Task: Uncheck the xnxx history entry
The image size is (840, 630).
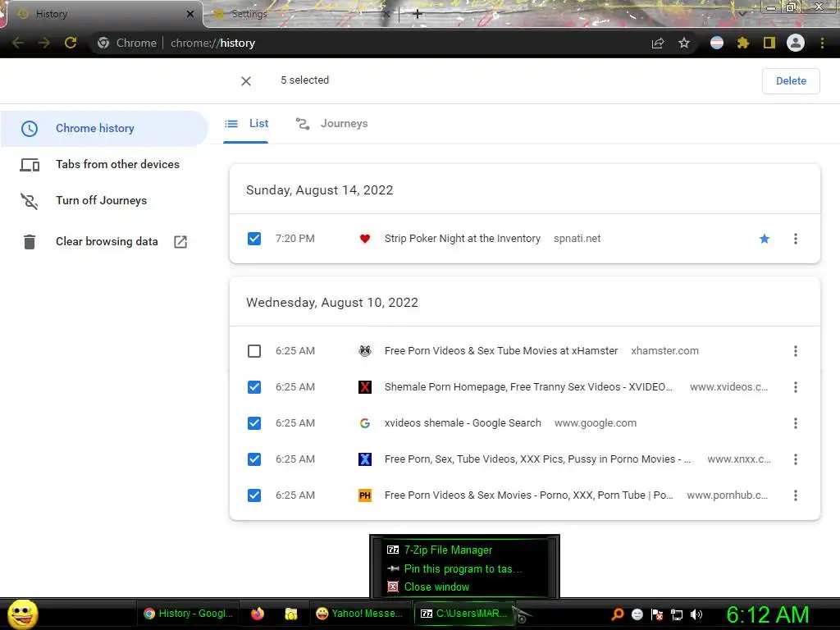Action: click(254, 459)
